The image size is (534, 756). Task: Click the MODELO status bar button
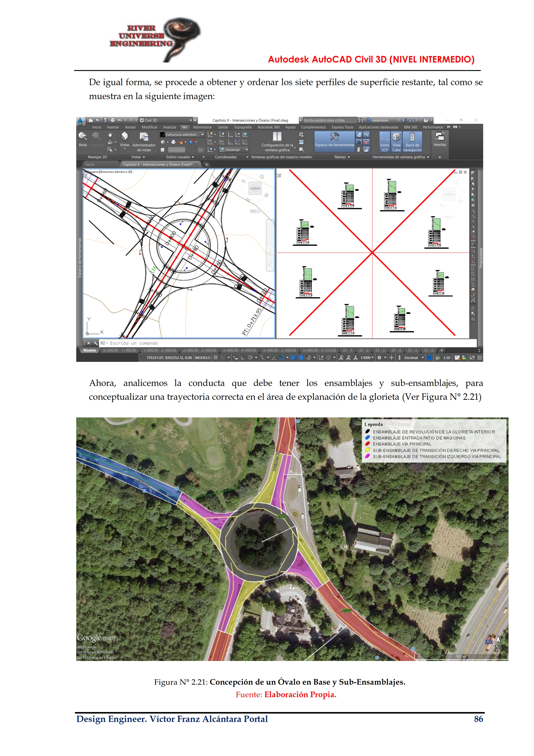pos(202,358)
